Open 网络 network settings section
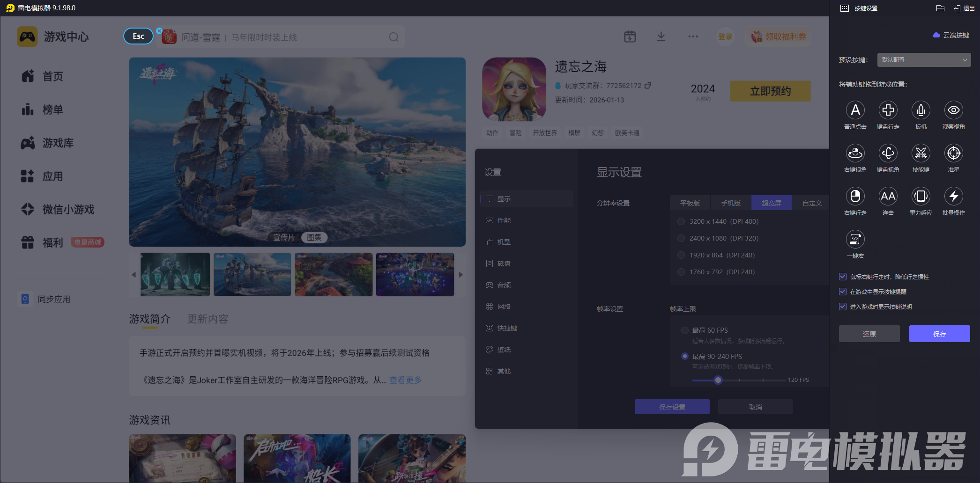The height and width of the screenshot is (483, 980). [x=527, y=307]
